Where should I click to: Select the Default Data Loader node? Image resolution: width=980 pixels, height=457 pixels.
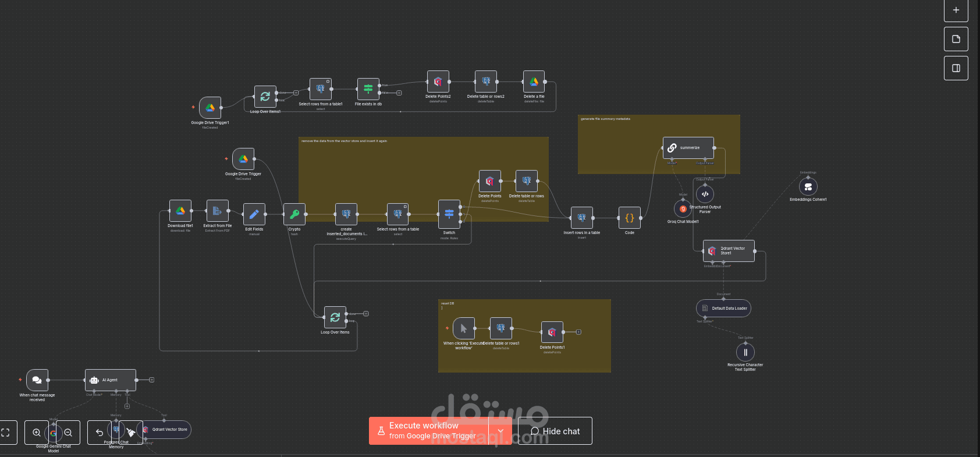coord(723,309)
